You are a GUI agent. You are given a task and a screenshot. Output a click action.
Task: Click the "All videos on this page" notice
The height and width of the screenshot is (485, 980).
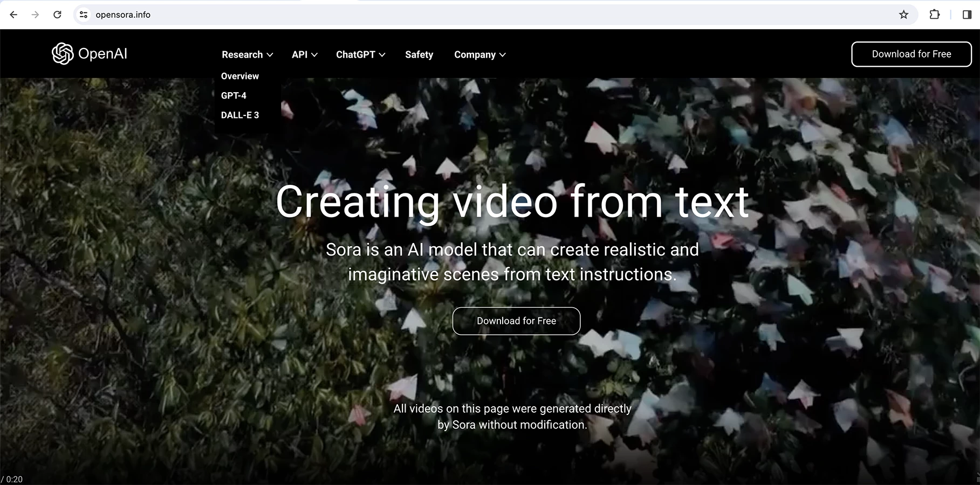(512, 417)
